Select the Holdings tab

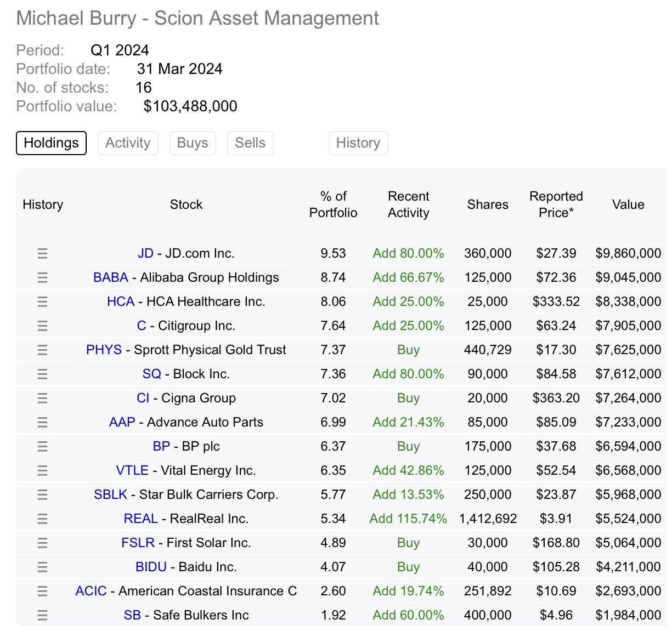tap(51, 143)
